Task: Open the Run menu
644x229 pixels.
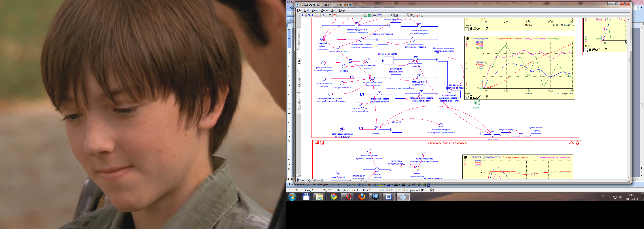Action: 334,10
